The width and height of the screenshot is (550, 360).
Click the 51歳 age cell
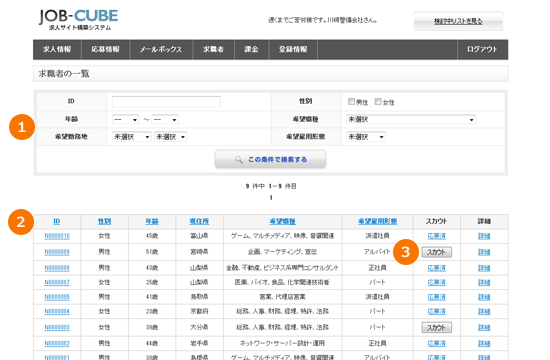[152, 252]
